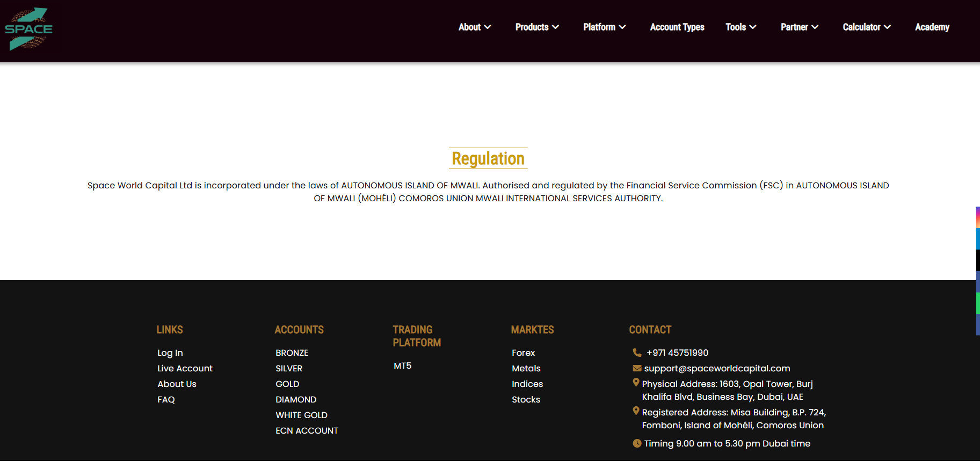The width and height of the screenshot is (980, 461).
Task: Click the location pin beside Registered Address
Action: 636,411
